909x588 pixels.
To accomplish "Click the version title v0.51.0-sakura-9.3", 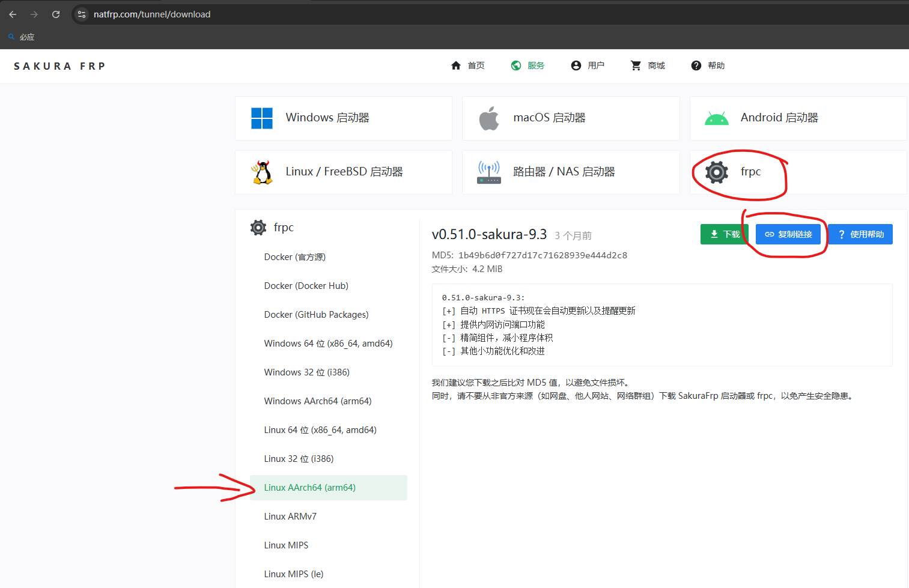I will pyautogui.click(x=489, y=234).
